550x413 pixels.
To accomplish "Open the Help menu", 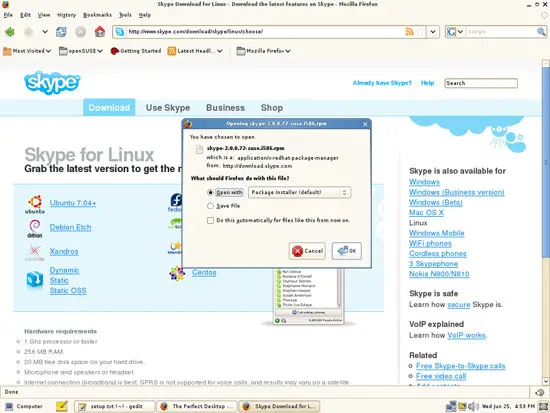I will coord(145,15).
